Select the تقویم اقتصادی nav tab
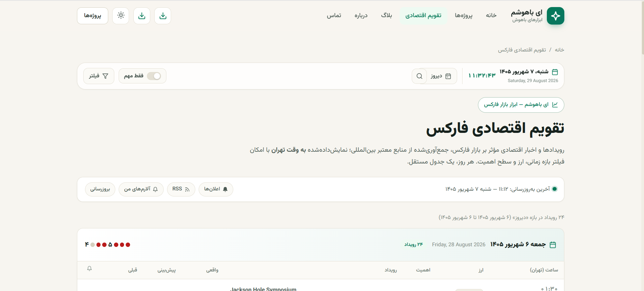This screenshot has width=644, height=291. pos(423,15)
